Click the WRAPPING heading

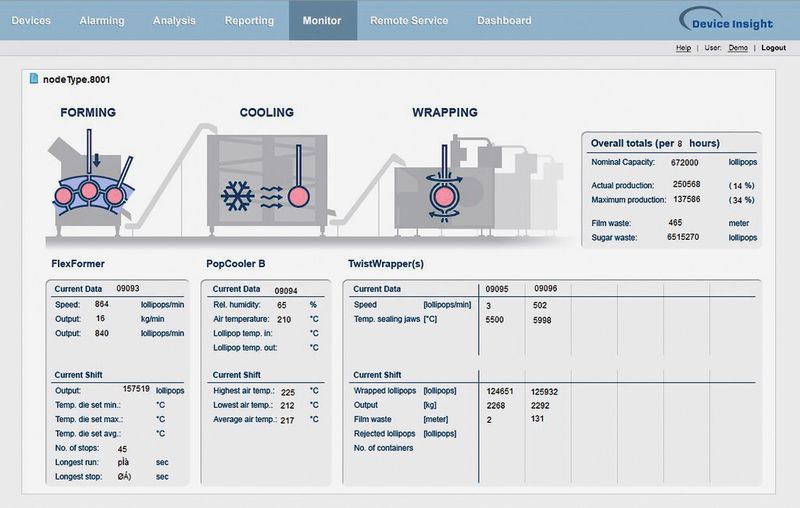click(x=445, y=112)
